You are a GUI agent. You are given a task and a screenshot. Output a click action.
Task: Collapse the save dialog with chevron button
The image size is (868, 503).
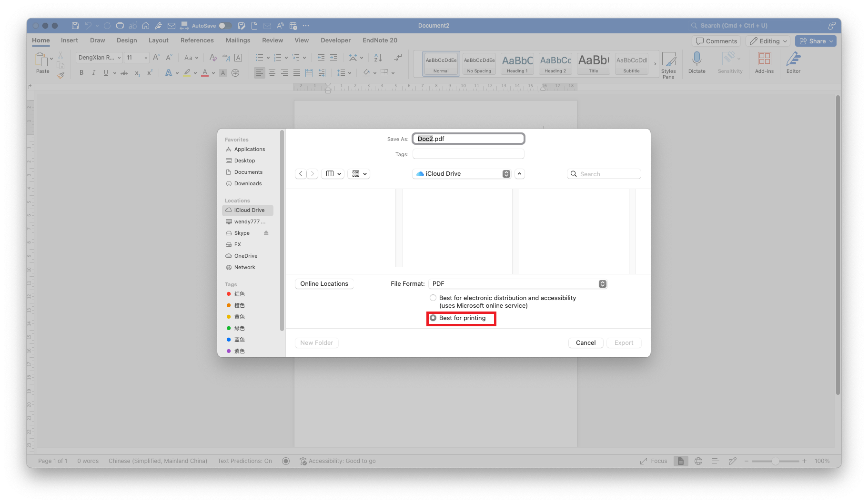(520, 174)
